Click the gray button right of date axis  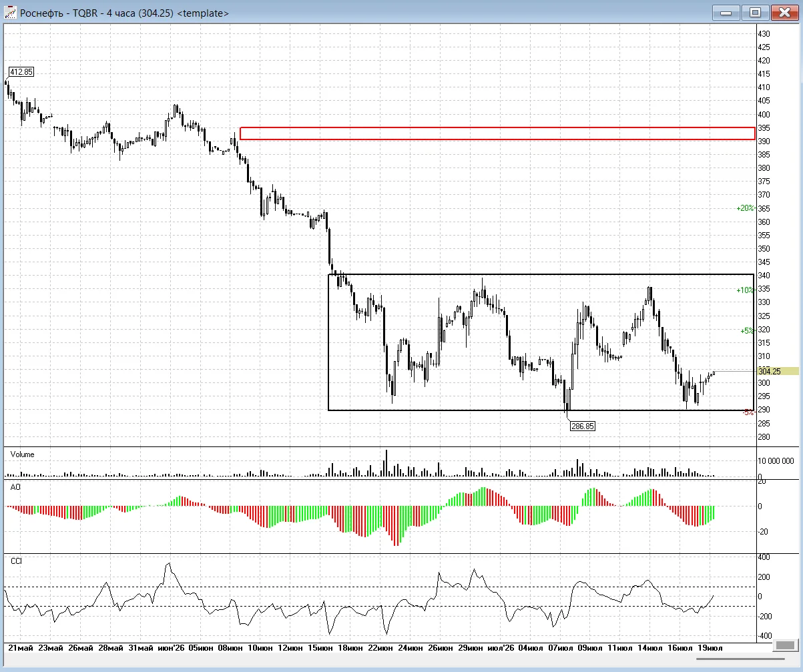[x=785, y=646]
